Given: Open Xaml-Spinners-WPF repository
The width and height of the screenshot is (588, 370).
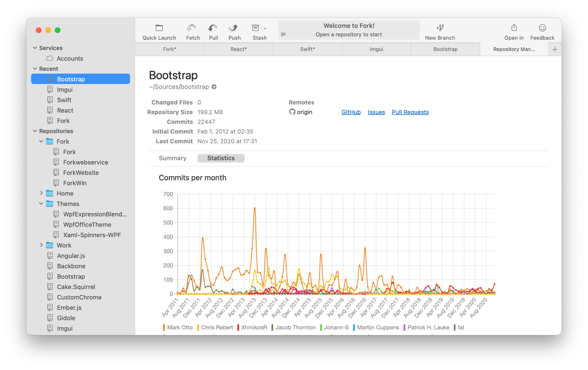Looking at the screenshot, I should [80, 235].
